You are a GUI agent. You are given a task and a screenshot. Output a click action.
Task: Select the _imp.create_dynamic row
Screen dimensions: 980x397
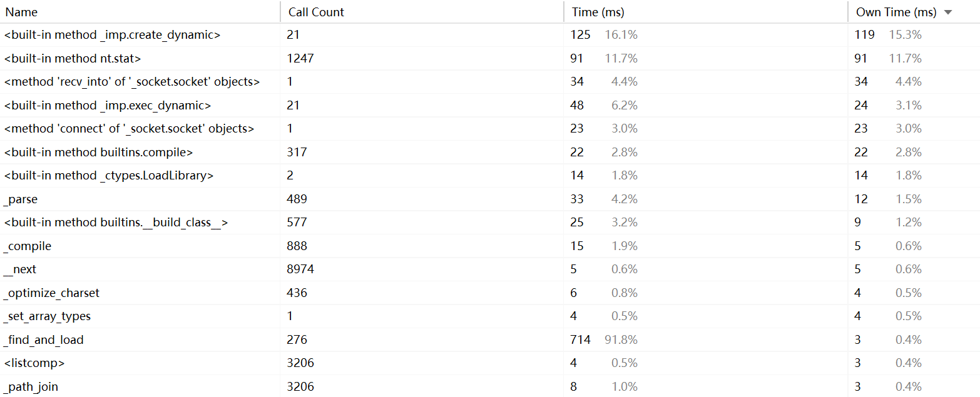coord(490,35)
